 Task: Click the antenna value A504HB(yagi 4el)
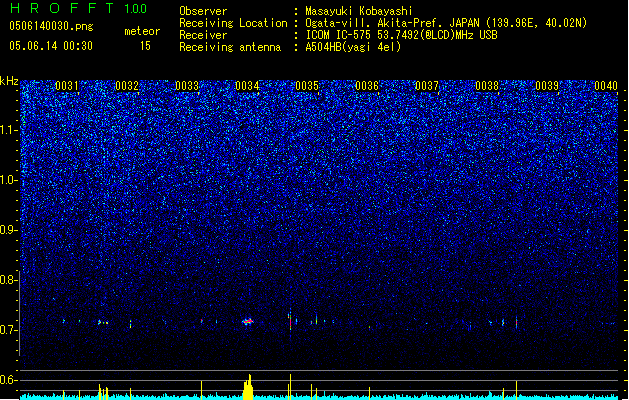(353, 47)
